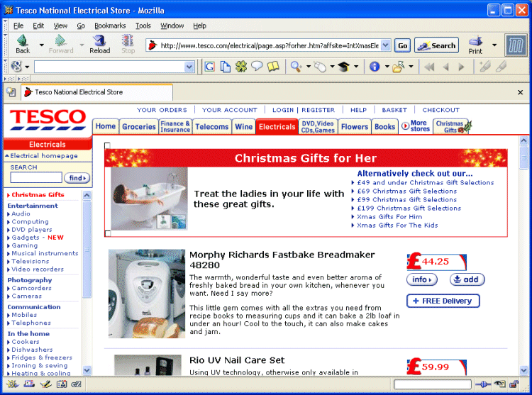Viewport: 532px width, 395px height.
Task: Open dropdown next to magnifying glass icon
Action: [309, 67]
